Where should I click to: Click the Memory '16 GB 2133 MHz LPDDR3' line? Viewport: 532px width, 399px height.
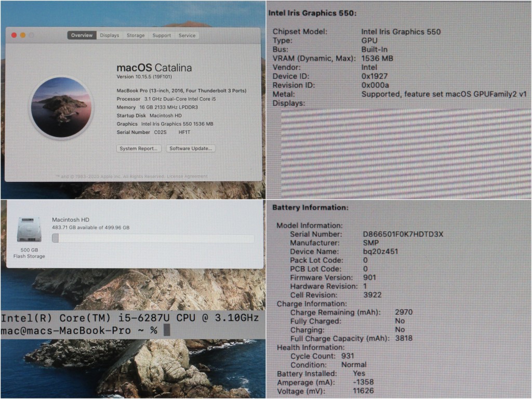[x=157, y=107]
